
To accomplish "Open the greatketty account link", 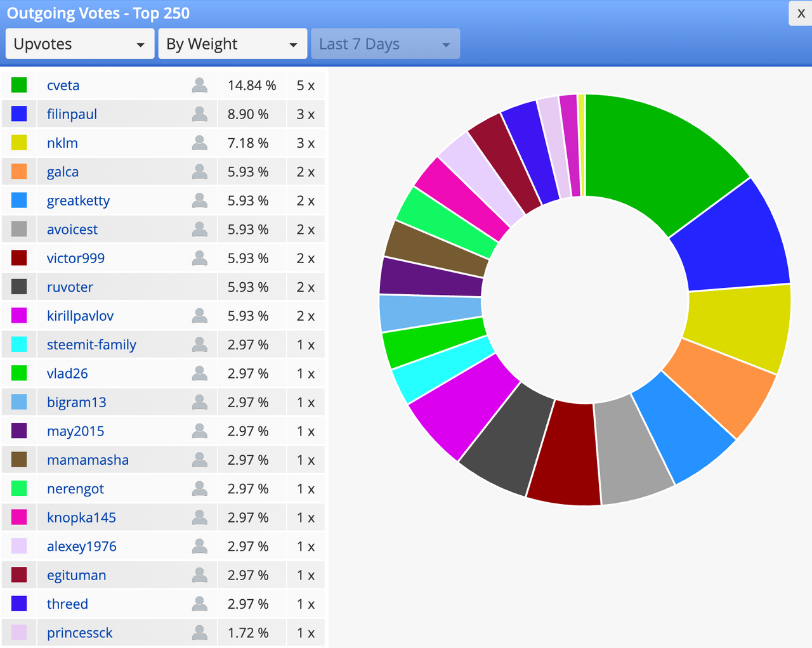I will [78, 201].
